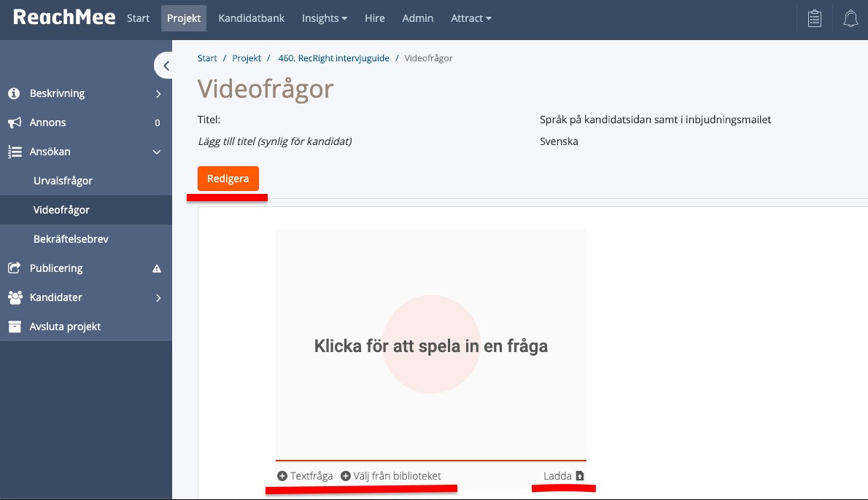
Task: Click the share icon beside Publicering
Action: pyautogui.click(x=15, y=268)
